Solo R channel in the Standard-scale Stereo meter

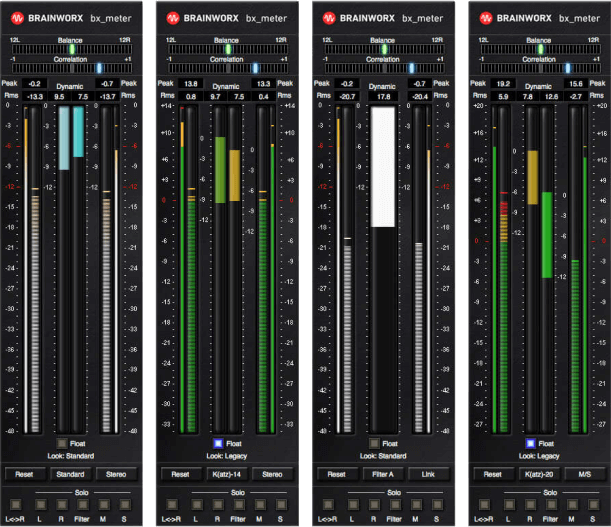(x=62, y=504)
